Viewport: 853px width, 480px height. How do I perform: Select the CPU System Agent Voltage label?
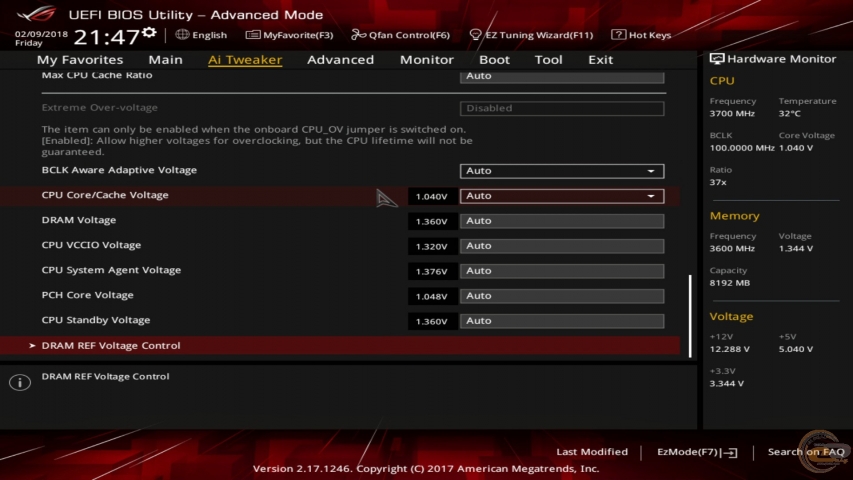(x=111, y=270)
